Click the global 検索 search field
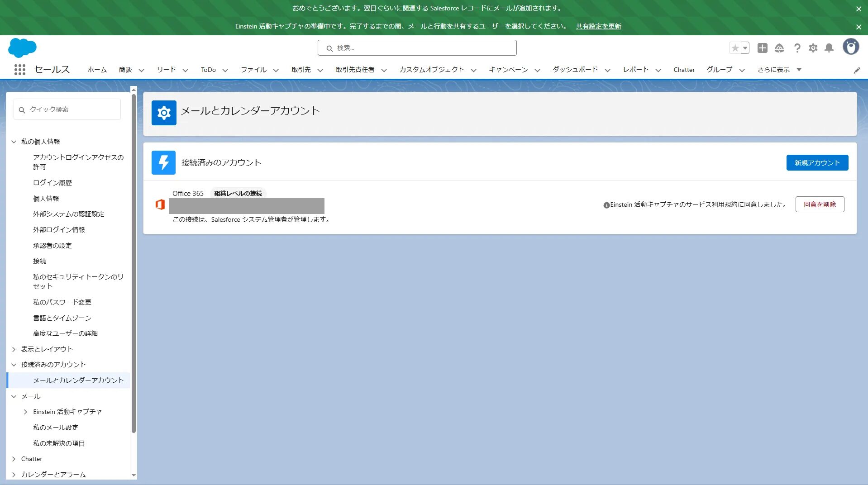868x485 pixels. pyautogui.click(x=417, y=48)
